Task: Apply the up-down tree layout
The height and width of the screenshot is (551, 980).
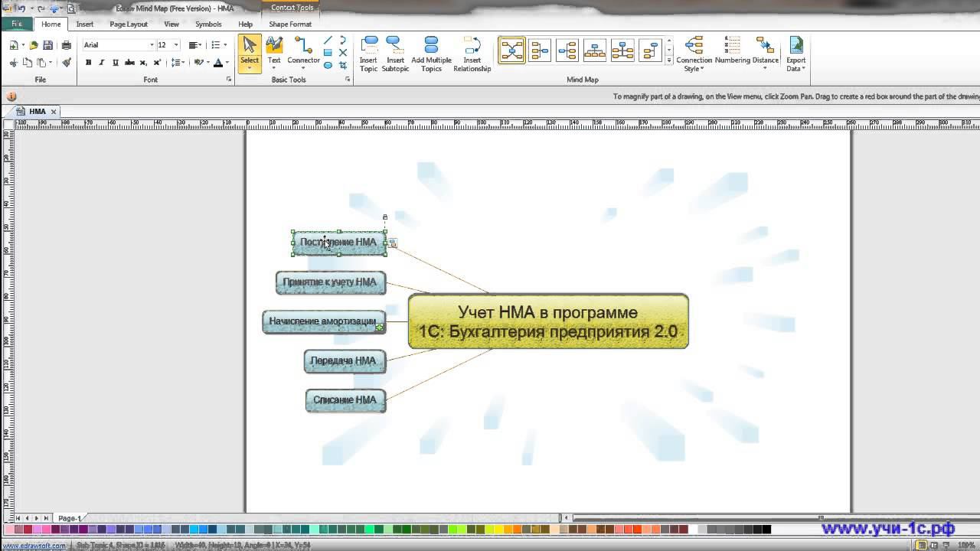Action: coord(622,51)
